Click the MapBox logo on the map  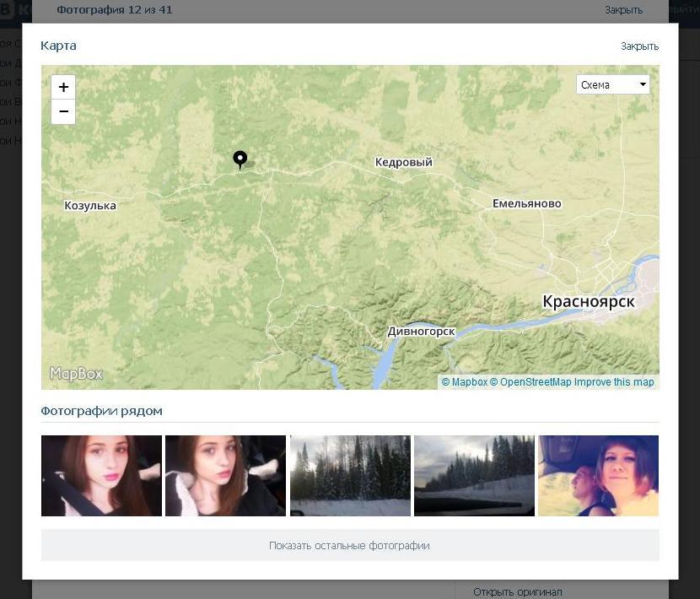[76, 374]
